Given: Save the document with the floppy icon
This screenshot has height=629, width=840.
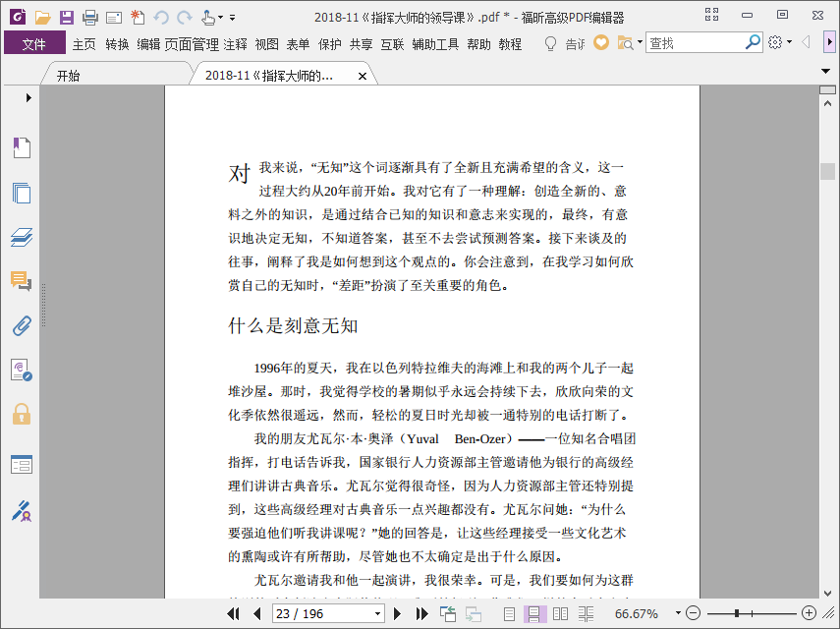Looking at the screenshot, I should point(67,18).
